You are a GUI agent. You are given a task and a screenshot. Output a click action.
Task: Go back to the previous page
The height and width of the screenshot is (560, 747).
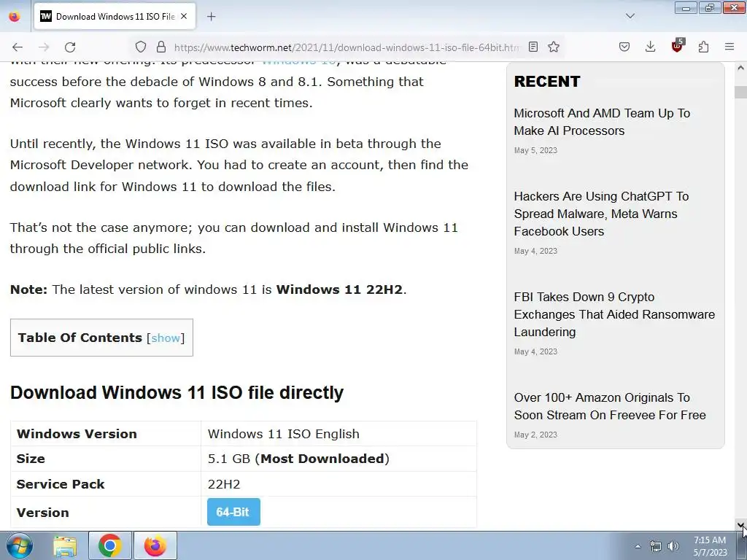coord(18,47)
